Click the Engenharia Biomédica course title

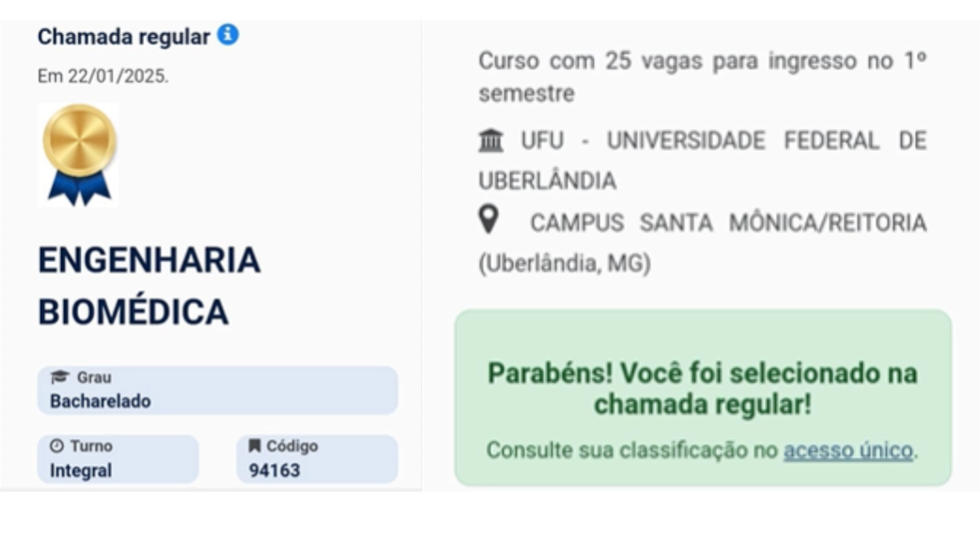(x=149, y=286)
